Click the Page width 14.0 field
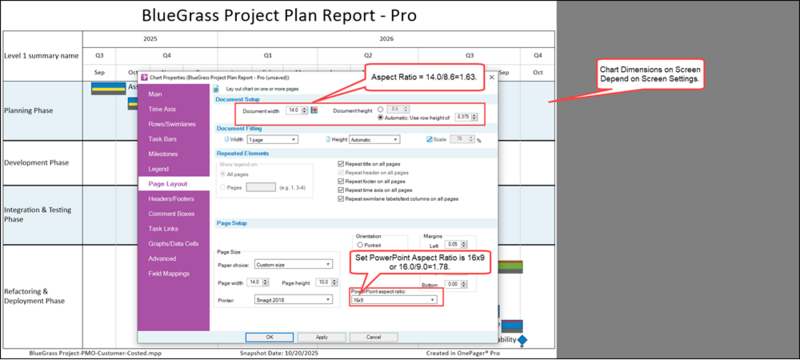800x360 pixels. [254, 282]
